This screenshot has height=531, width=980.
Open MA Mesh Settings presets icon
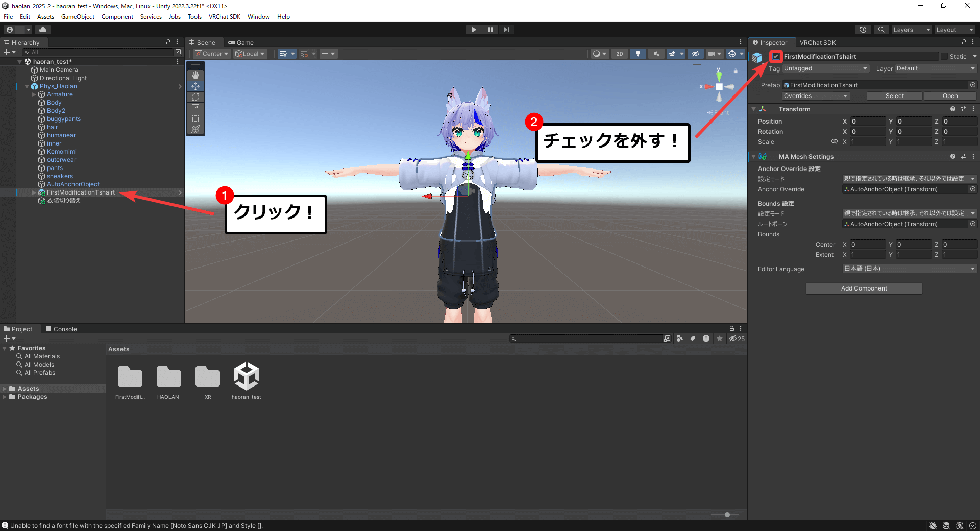coord(963,157)
